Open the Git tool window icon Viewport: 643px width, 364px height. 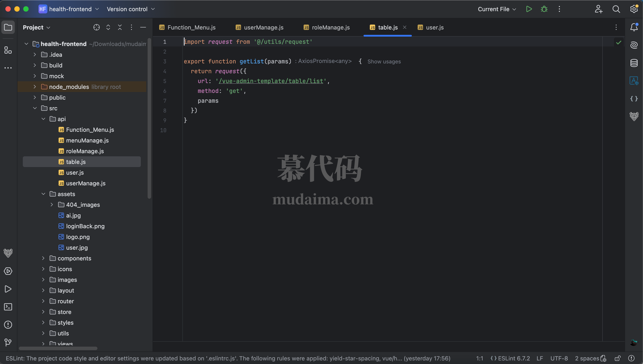(8, 342)
